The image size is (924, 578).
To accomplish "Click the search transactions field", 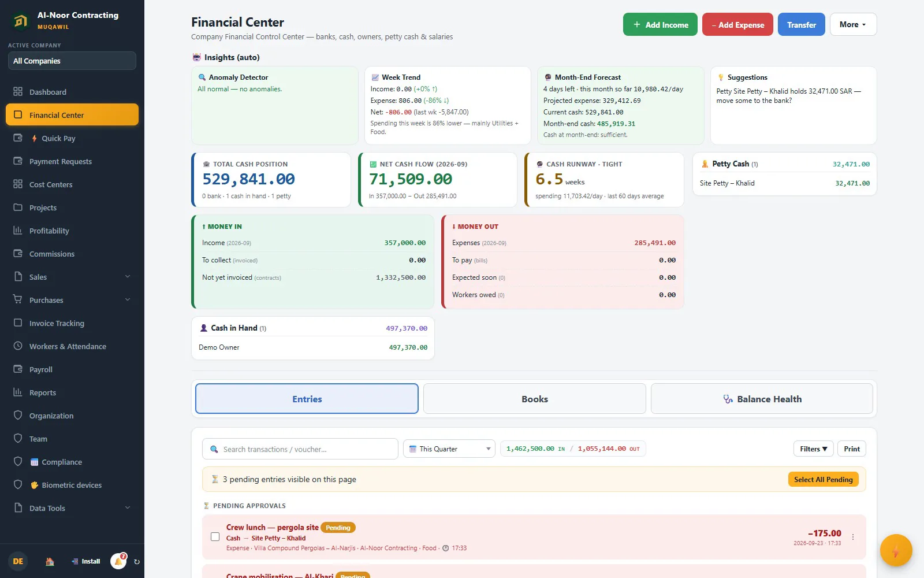I will click(300, 449).
